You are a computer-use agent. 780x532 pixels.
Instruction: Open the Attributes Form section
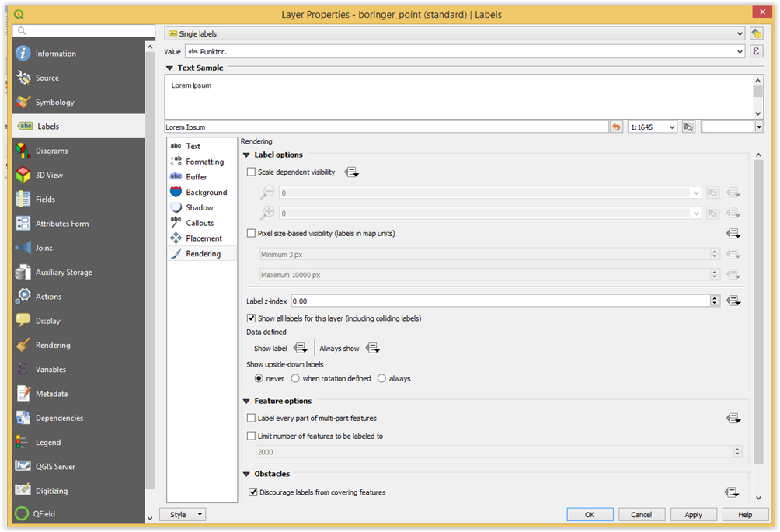(78, 224)
